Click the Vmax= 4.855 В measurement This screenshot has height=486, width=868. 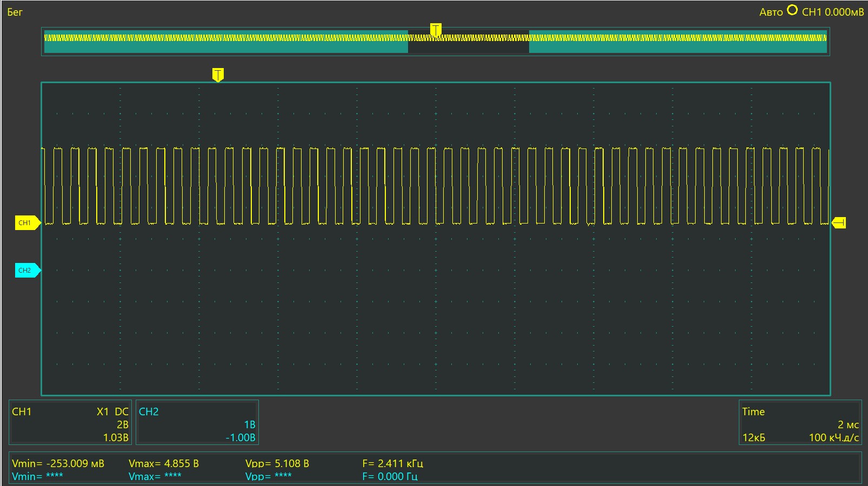click(164, 463)
